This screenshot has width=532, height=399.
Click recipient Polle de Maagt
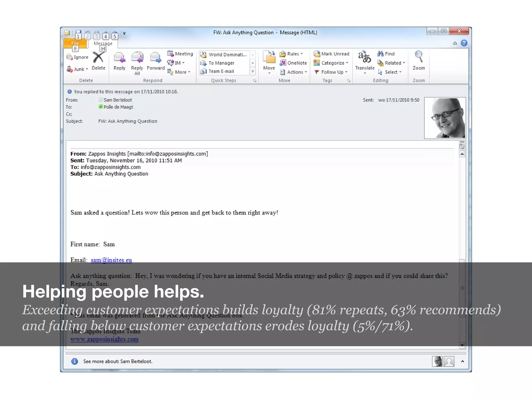[x=118, y=107]
